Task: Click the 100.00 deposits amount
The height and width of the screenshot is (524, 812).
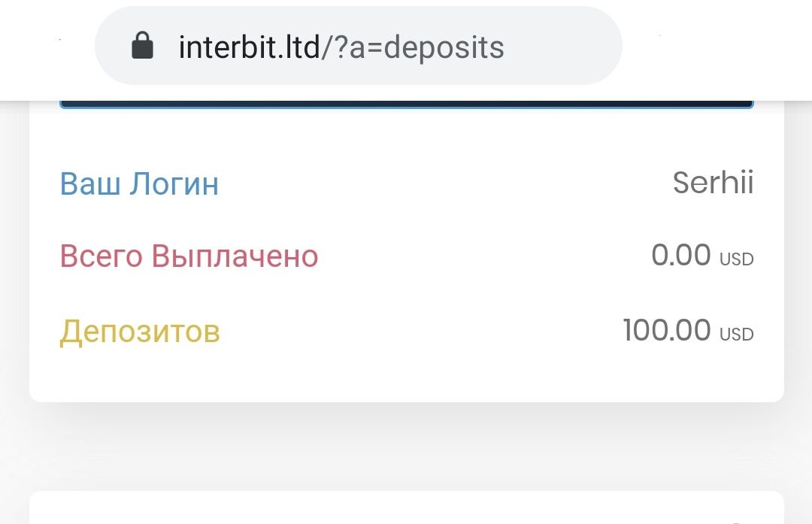Action: coord(666,330)
